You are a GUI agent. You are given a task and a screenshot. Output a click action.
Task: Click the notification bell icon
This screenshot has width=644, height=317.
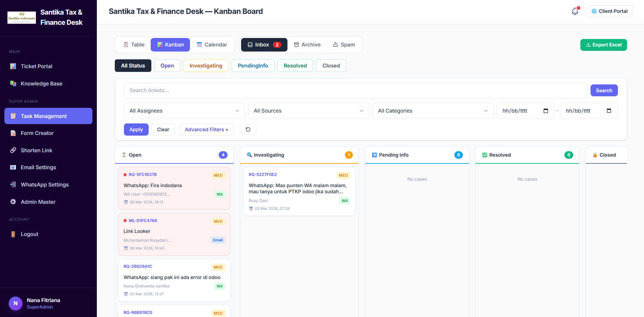click(575, 12)
